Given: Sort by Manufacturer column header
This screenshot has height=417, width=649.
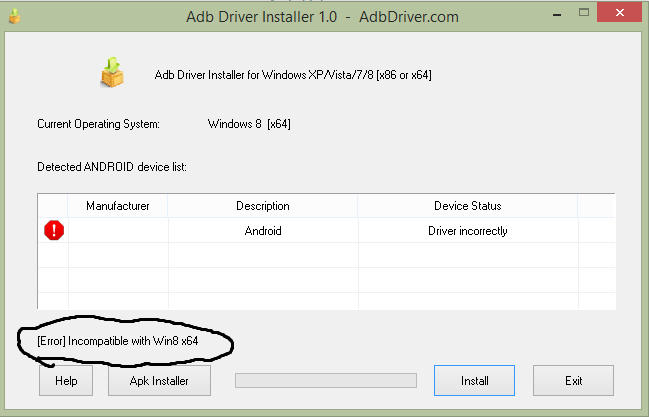Looking at the screenshot, I should coord(118,206).
